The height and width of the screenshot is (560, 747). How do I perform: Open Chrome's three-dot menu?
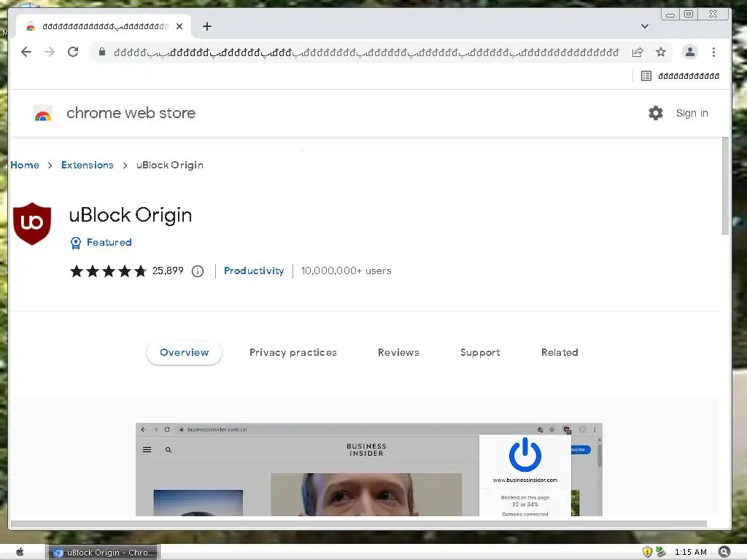coord(713,52)
